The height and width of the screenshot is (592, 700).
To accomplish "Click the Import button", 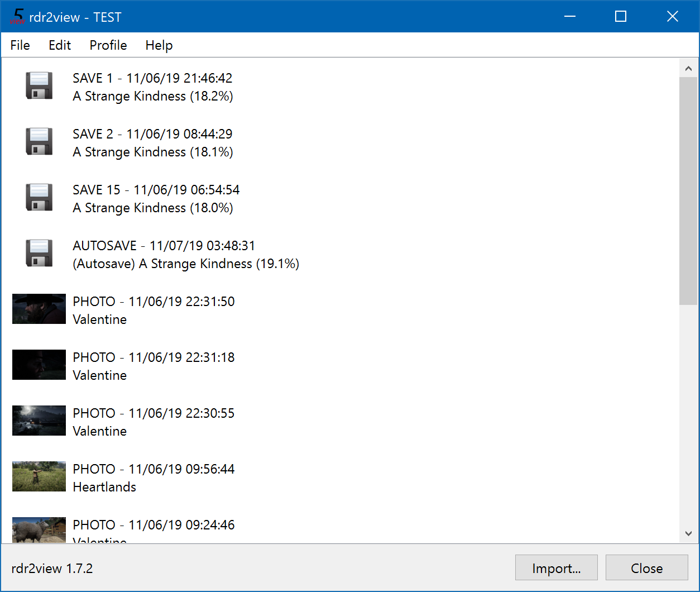I will pos(556,567).
